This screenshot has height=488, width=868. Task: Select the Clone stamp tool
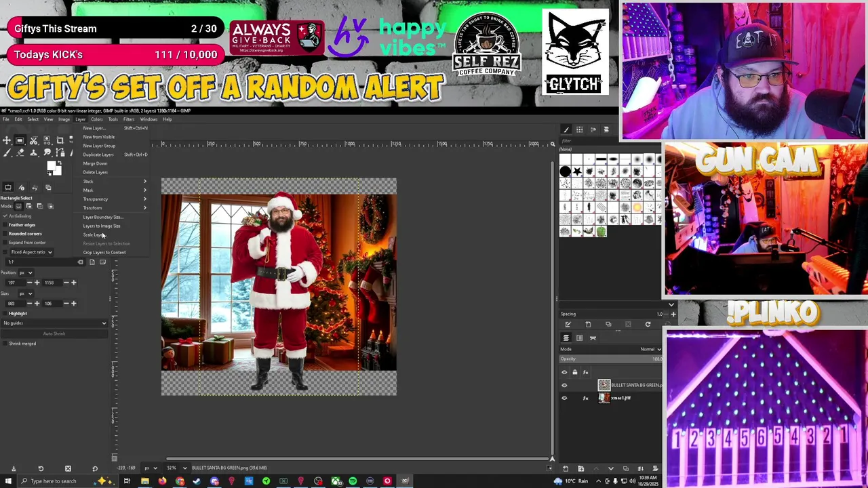point(33,152)
